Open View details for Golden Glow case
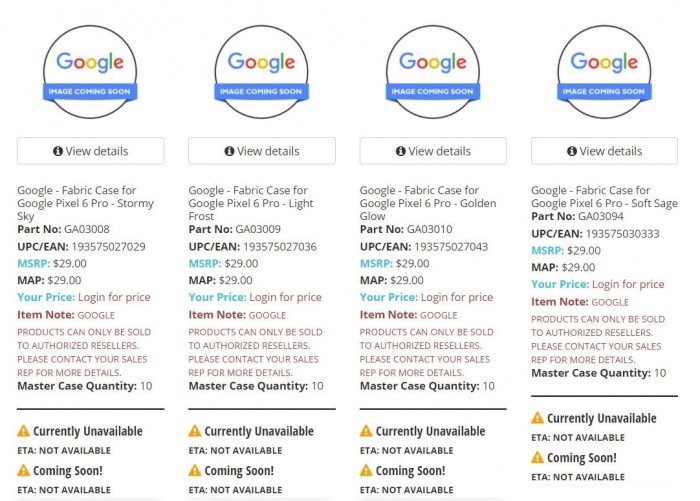The image size is (700, 501). tap(433, 151)
